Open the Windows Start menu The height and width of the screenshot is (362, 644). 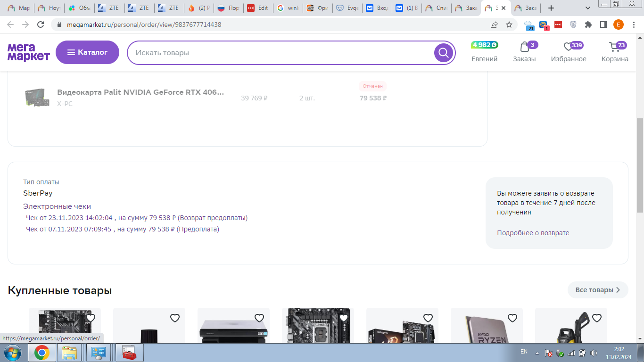coord(12,353)
